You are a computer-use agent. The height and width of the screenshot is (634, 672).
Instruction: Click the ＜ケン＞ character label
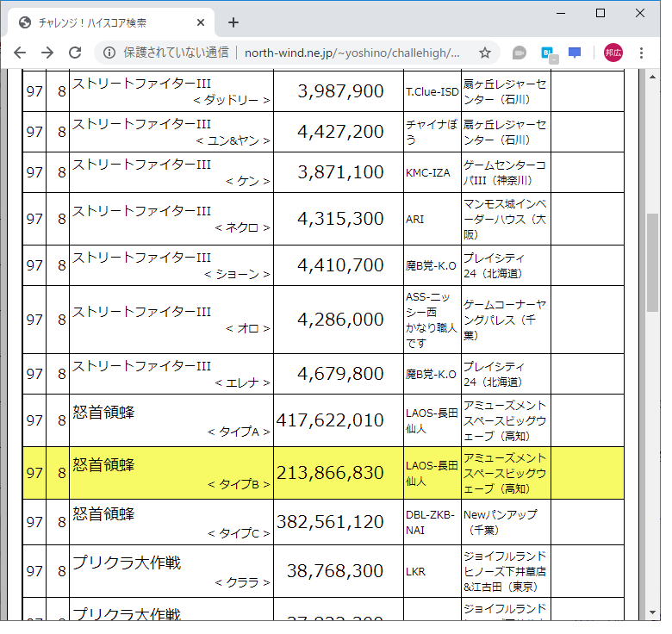(248, 181)
